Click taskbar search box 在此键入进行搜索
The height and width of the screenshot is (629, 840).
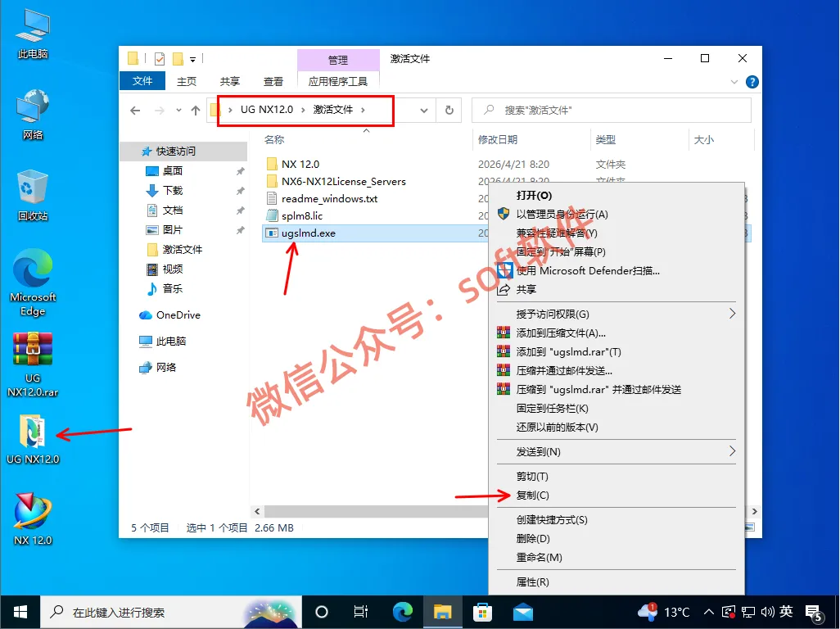click(x=171, y=612)
